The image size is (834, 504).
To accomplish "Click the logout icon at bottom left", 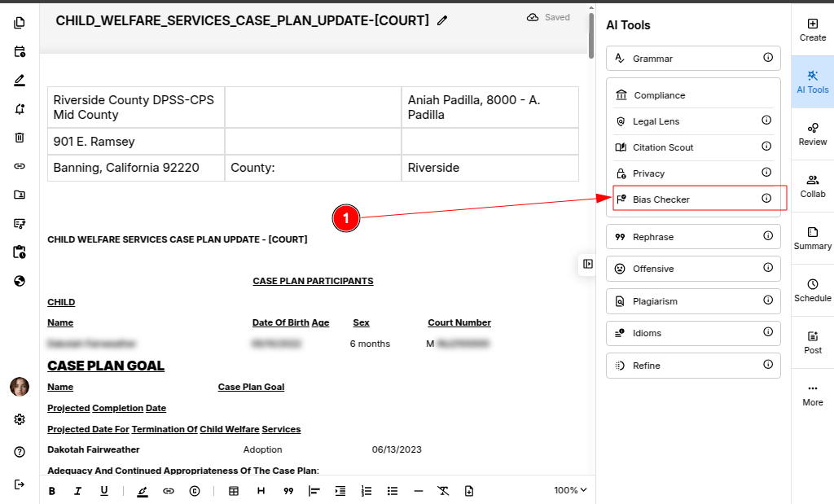I will point(20,484).
